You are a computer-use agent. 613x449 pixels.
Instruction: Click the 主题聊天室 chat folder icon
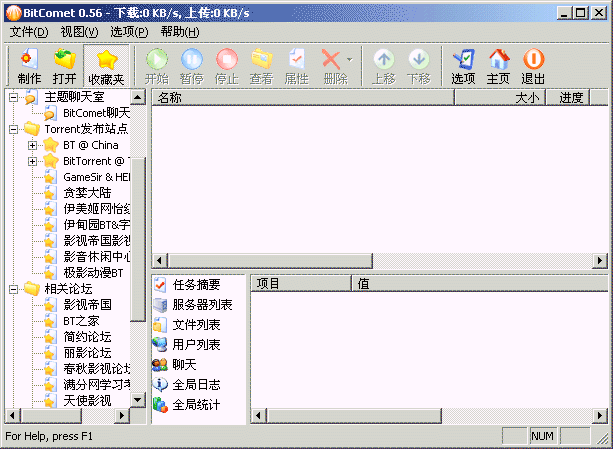(31, 97)
